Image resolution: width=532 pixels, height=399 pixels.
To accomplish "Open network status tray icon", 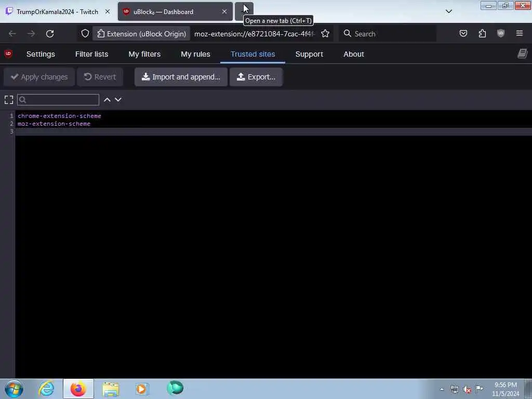I will tap(455, 389).
